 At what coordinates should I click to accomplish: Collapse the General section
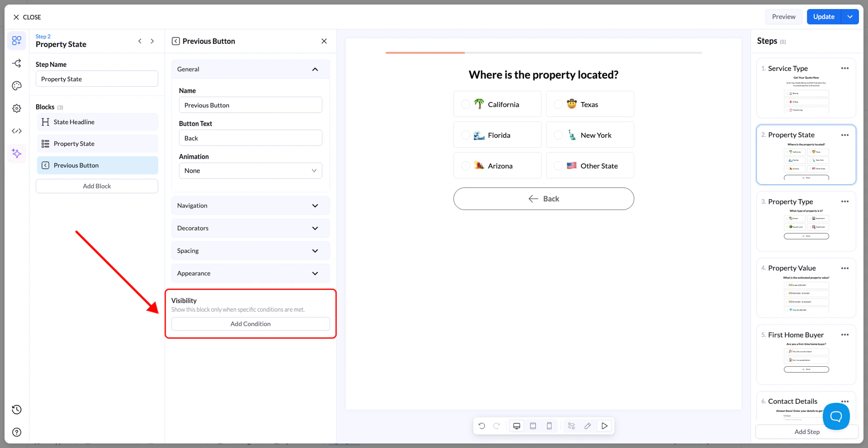tap(250, 69)
